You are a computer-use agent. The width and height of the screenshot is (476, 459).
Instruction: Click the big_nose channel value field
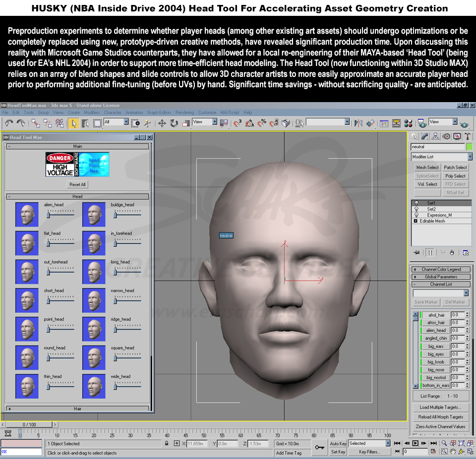pyautogui.click(x=458, y=369)
